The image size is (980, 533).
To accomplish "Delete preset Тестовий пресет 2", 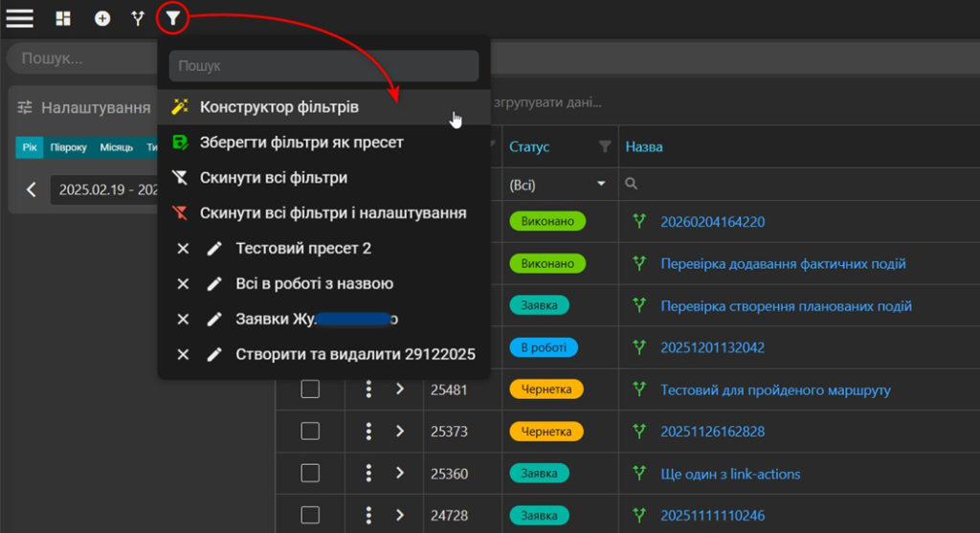I will [x=183, y=249].
